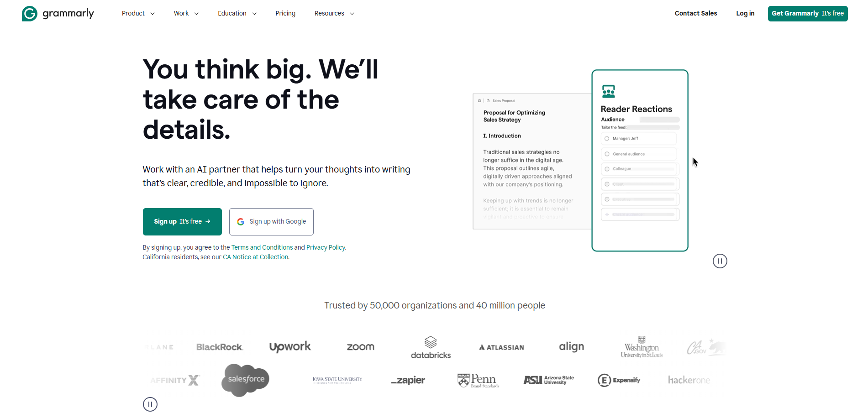Screen dimensions: 868x413
Task: Open the Pricing page
Action: click(x=285, y=13)
